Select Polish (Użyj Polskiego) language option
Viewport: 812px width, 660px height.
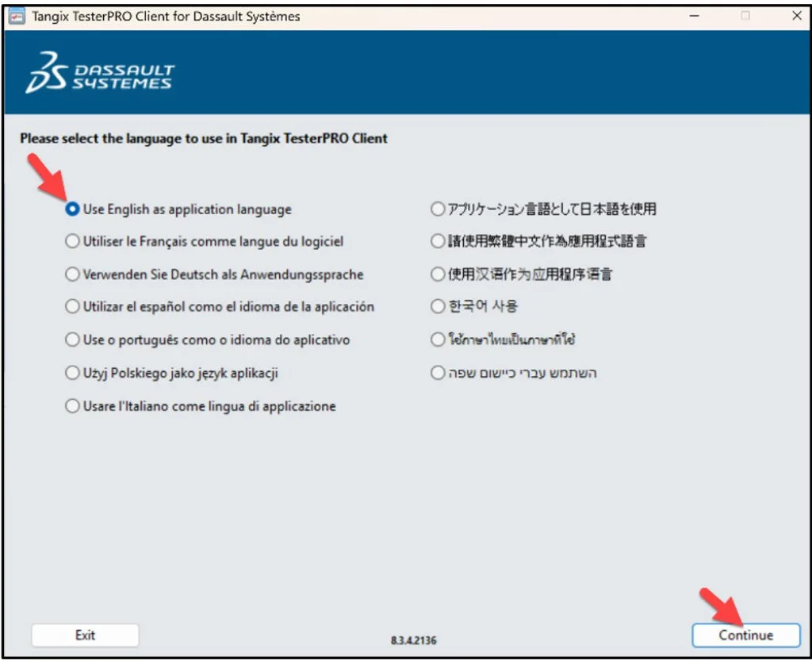72,373
